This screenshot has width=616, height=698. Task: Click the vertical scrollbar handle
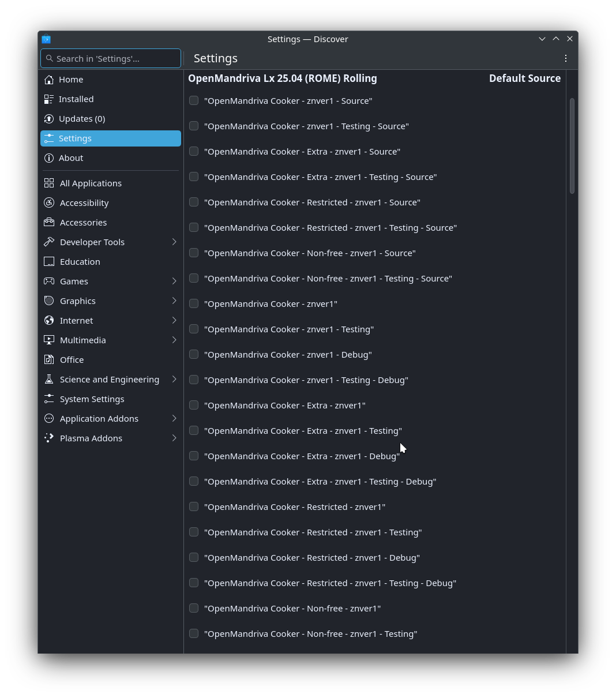(572, 145)
